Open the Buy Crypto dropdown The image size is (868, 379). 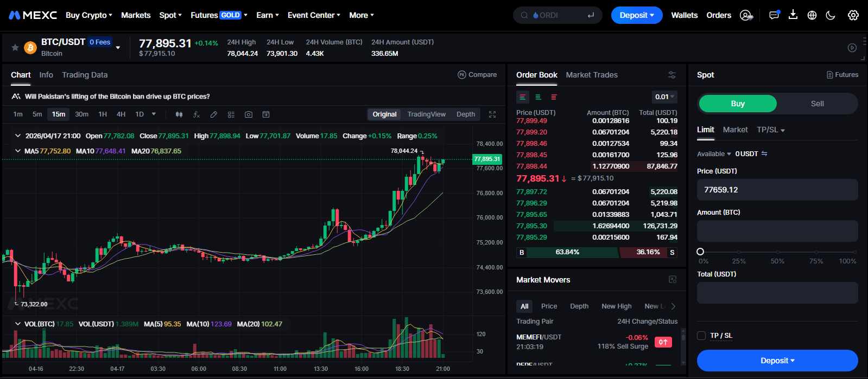click(x=89, y=15)
